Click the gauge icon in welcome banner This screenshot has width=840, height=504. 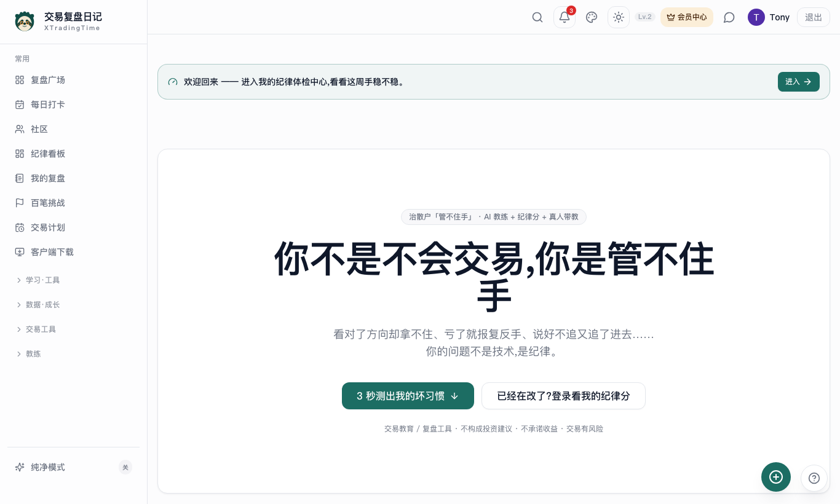click(x=173, y=82)
